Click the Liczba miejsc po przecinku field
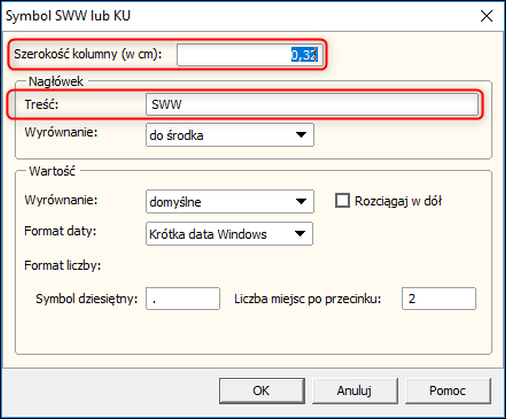Image resolution: width=506 pixels, height=419 pixels. 439,299
